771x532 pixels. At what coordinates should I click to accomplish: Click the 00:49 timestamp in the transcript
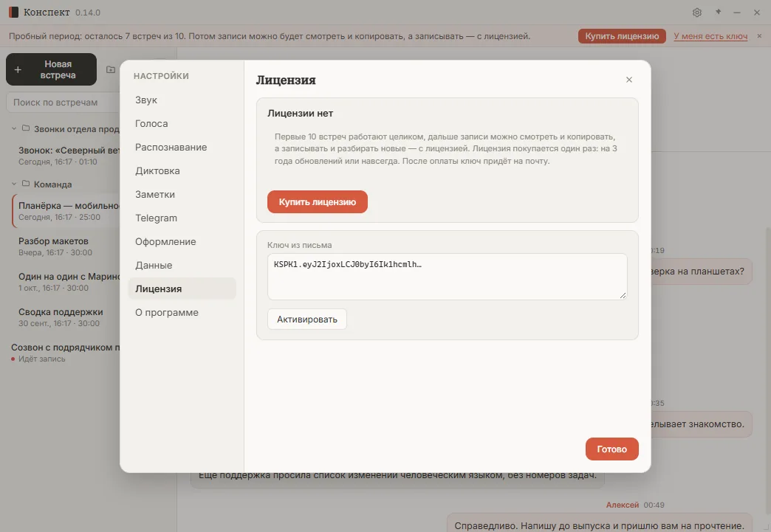pos(654,505)
